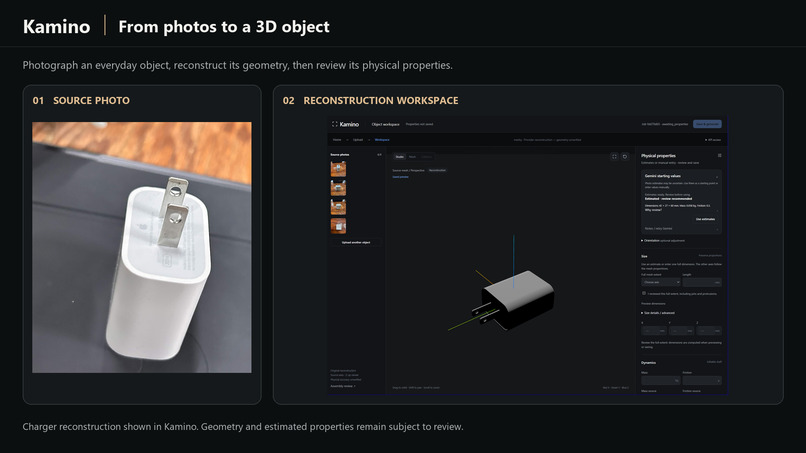
Task: Click the Z dimension input
Action: [x=709, y=331]
